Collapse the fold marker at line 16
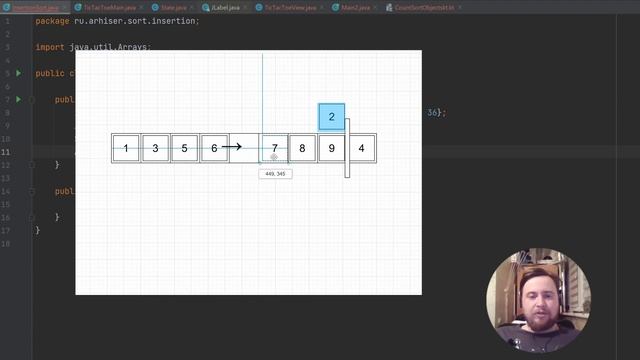The image size is (640, 360). pos(32,218)
